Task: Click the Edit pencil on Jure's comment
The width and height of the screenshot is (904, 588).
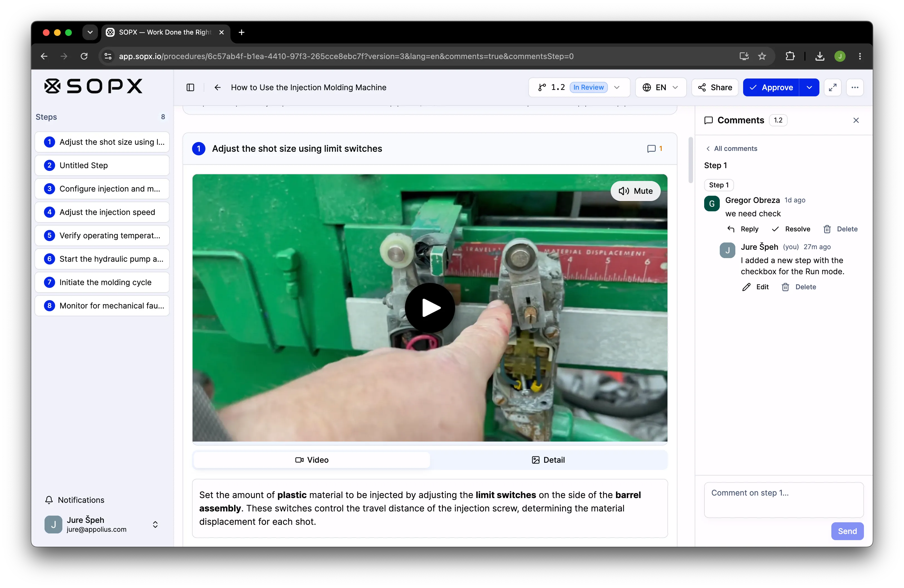Action: click(x=755, y=287)
